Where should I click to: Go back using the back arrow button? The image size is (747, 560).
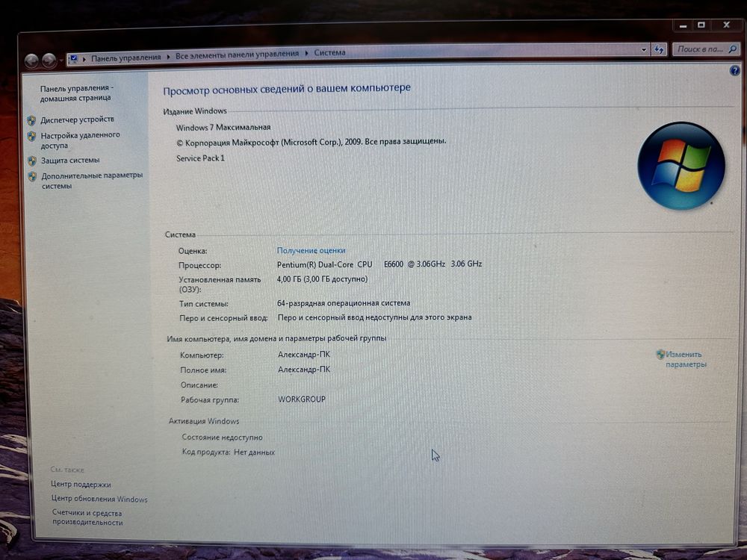[31, 60]
